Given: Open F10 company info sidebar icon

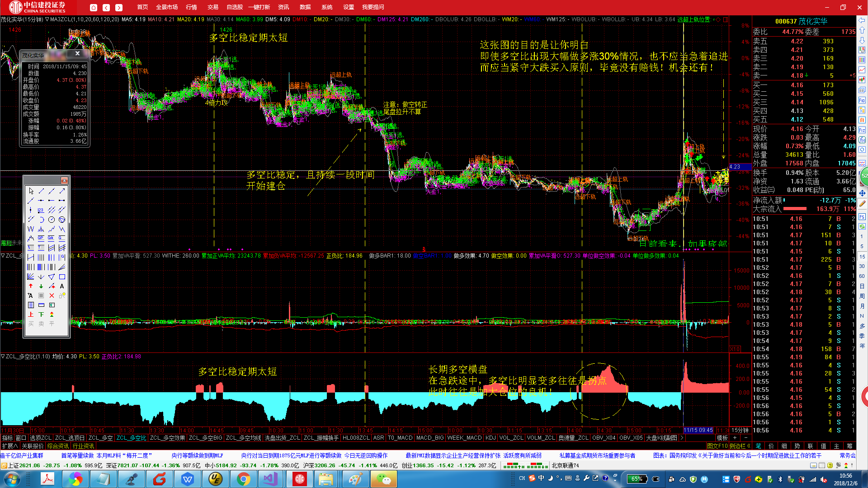Looking at the screenshot, I should coord(862,100).
